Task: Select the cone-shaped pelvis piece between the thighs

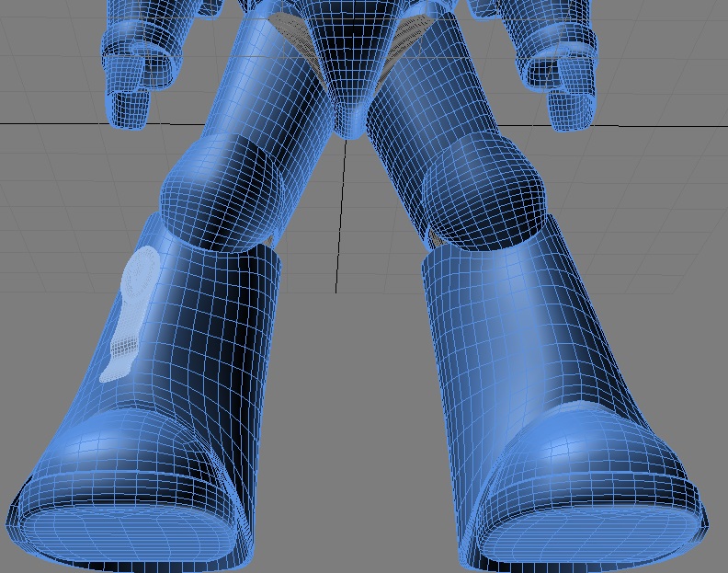Action: 354,70
